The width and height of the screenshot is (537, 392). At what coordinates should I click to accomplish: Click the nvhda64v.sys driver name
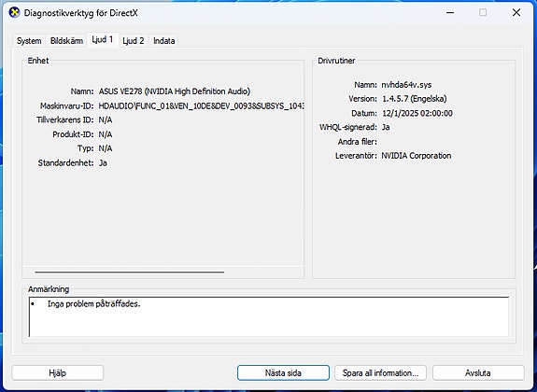tap(406, 85)
